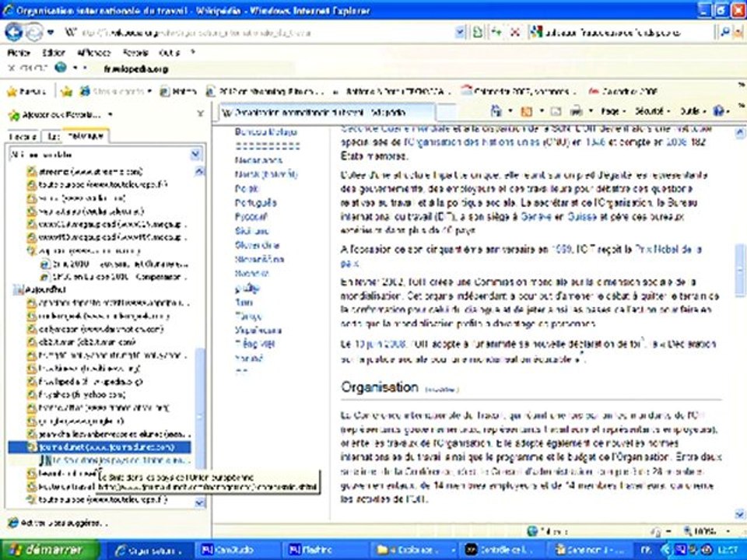Image resolution: width=747 pixels, height=560 pixels.
Task: Click the modifier link beside Organisation heading
Action: [442, 390]
